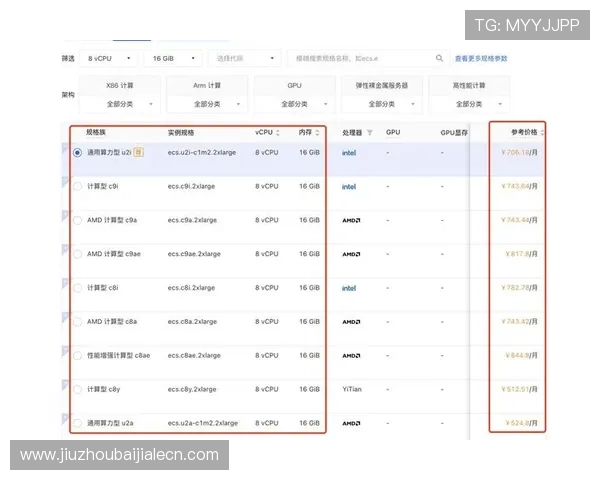Click the Intel logo in c8i row
The height and width of the screenshot is (480, 600).
(x=349, y=288)
